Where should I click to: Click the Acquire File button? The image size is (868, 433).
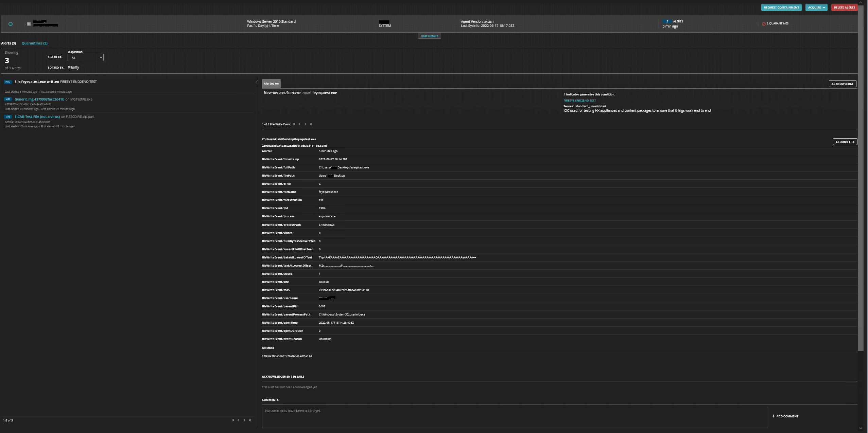[845, 142]
